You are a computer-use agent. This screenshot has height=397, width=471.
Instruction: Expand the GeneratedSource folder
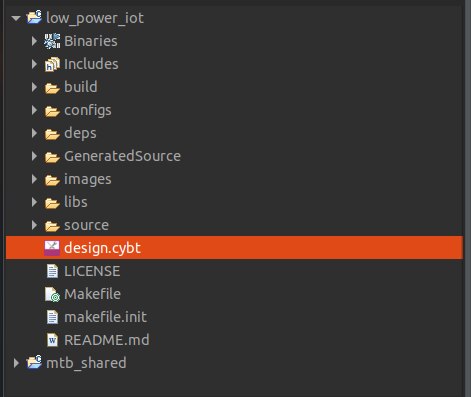coord(34,156)
